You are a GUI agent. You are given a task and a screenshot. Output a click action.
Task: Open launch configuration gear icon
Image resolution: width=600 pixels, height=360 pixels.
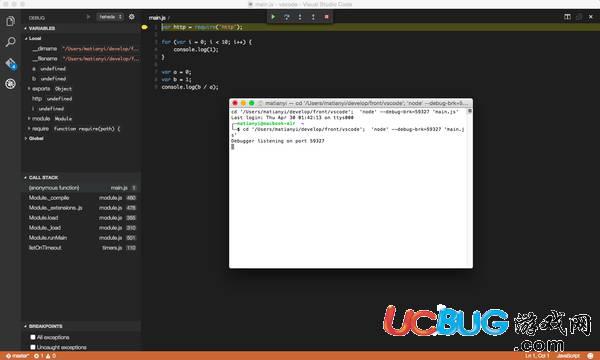point(132,17)
